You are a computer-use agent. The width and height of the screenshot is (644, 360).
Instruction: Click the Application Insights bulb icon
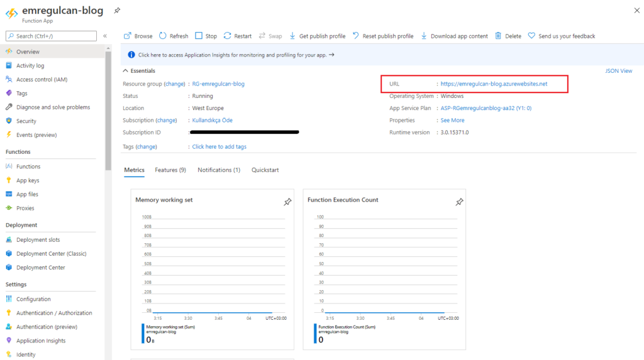coord(9,341)
